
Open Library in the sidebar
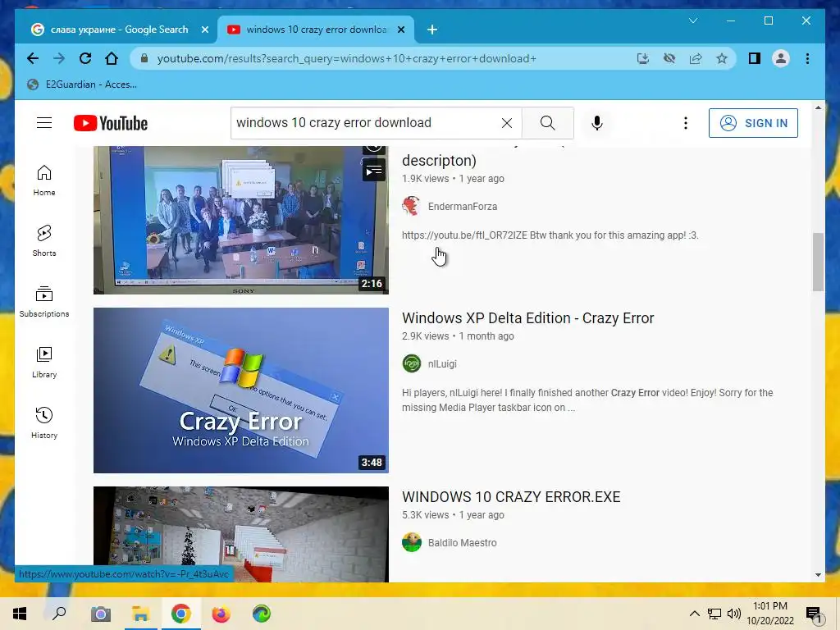pyautogui.click(x=44, y=363)
